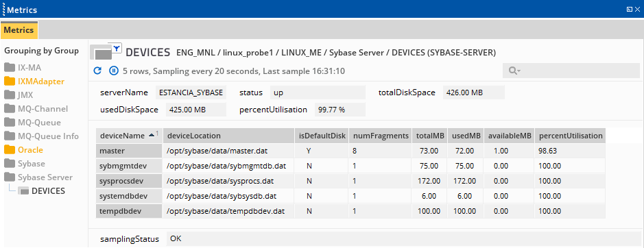Click /opt/sybase/data/tempdbdev.dat cell
The height and width of the screenshot is (248, 644).
[x=228, y=212]
